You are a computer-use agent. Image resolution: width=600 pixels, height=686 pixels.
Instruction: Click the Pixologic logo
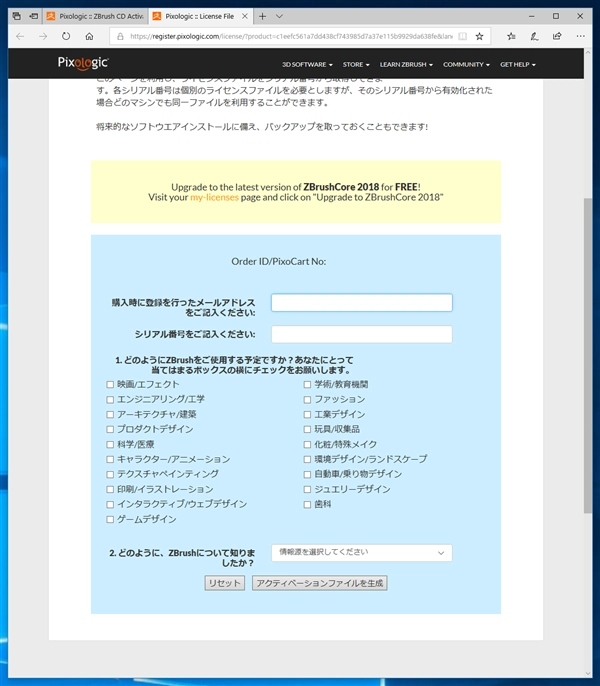pyautogui.click(x=83, y=63)
